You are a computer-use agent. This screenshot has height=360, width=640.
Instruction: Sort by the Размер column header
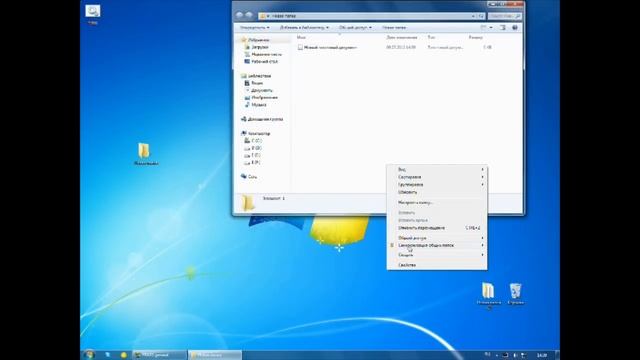[476, 37]
